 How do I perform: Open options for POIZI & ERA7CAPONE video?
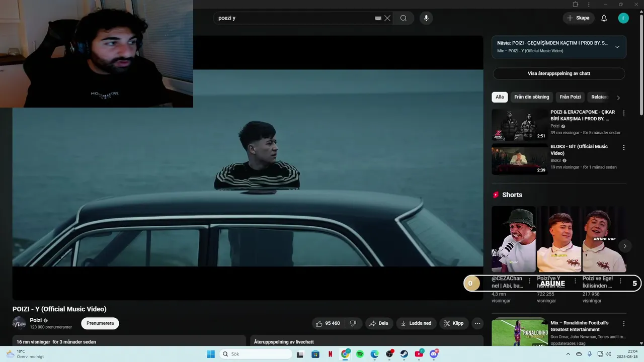pyautogui.click(x=624, y=113)
